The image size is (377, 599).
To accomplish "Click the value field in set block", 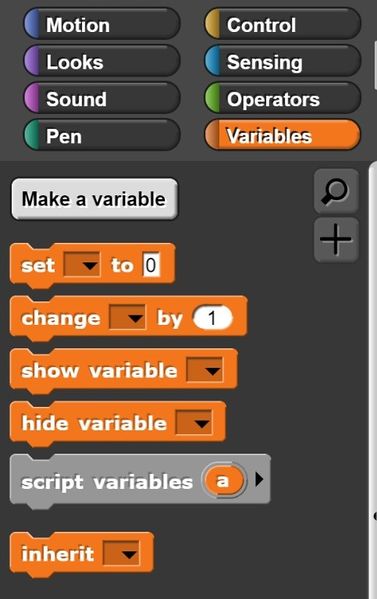I will (x=151, y=264).
